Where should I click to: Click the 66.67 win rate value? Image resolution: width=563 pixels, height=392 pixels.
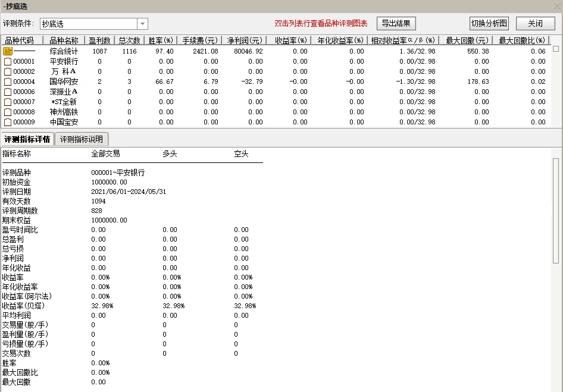(164, 81)
